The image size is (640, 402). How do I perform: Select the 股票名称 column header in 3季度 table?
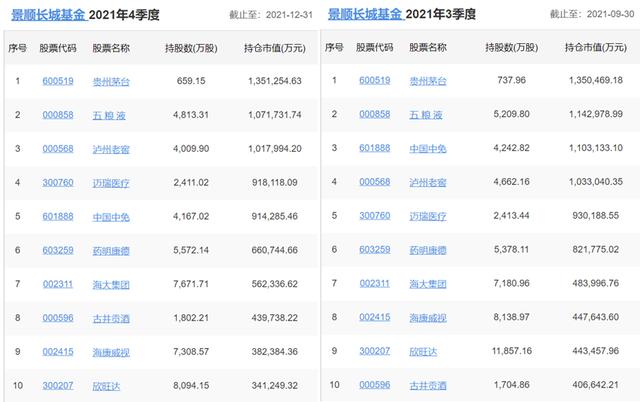click(428, 48)
